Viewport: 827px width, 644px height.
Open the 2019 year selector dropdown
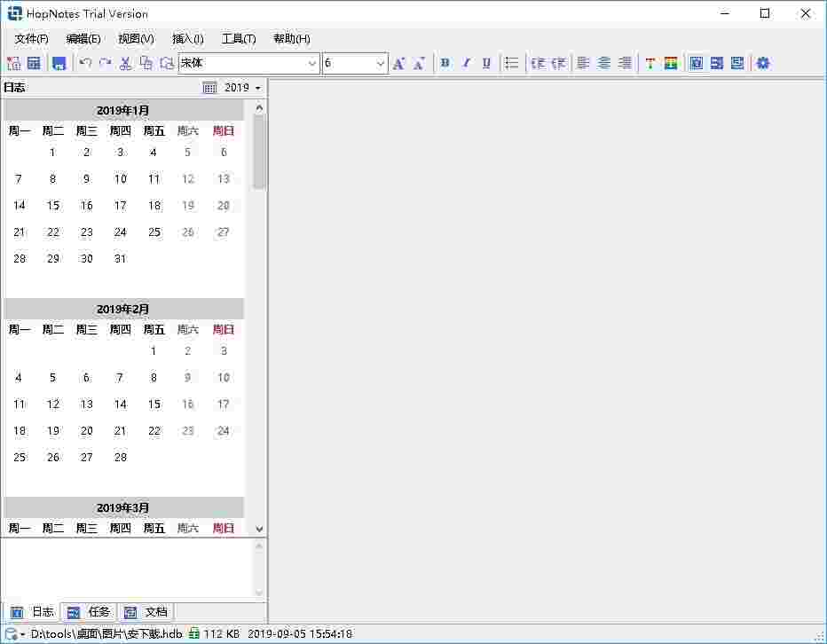pyautogui.click(x=240, y=87)
